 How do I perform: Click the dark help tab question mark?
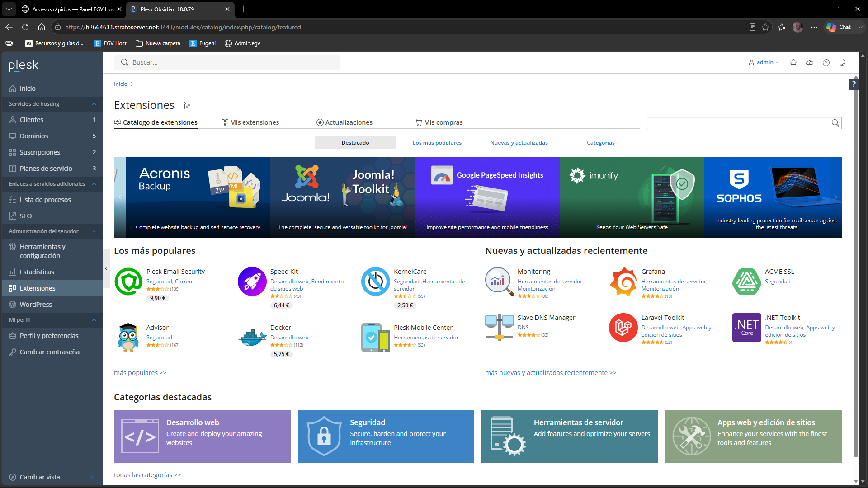pos(854,84)
